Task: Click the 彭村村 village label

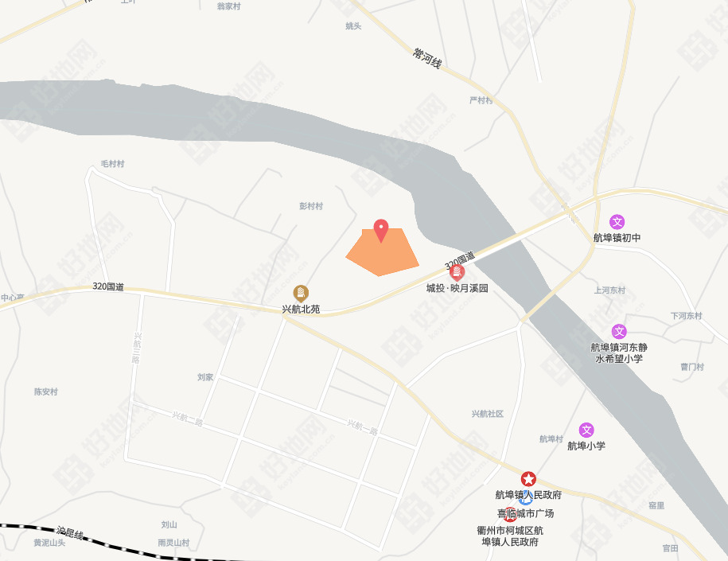Action: (x=311, y=206)
